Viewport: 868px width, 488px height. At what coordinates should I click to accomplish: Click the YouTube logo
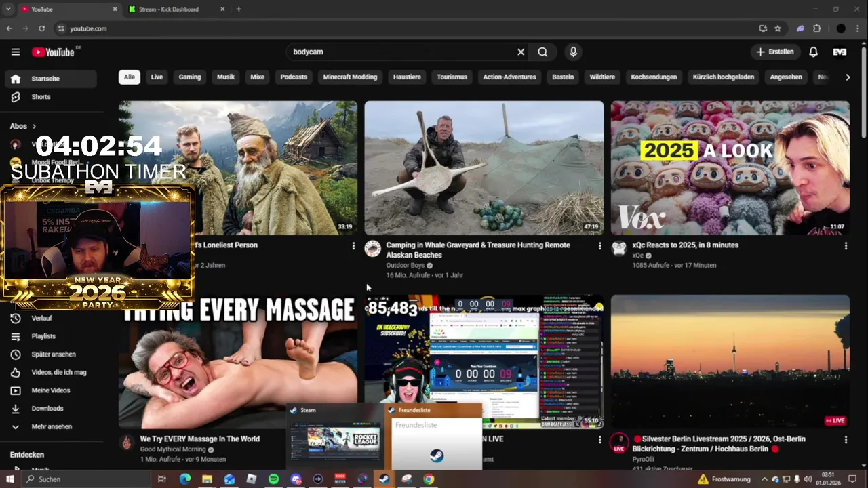54,52
